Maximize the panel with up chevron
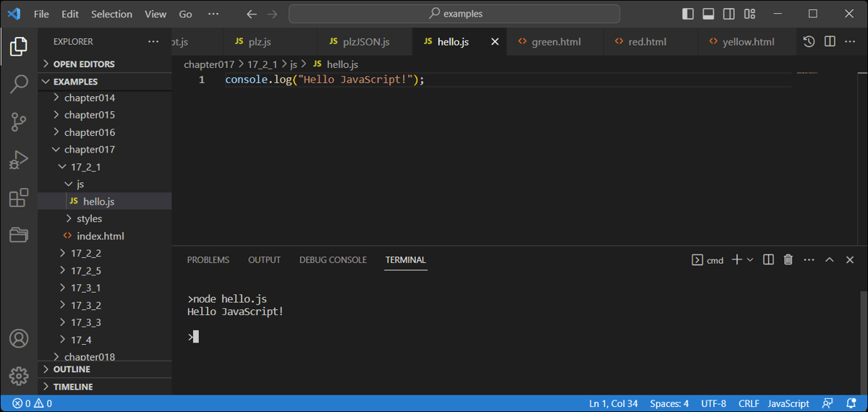868x412 pixels. [830, 259]
